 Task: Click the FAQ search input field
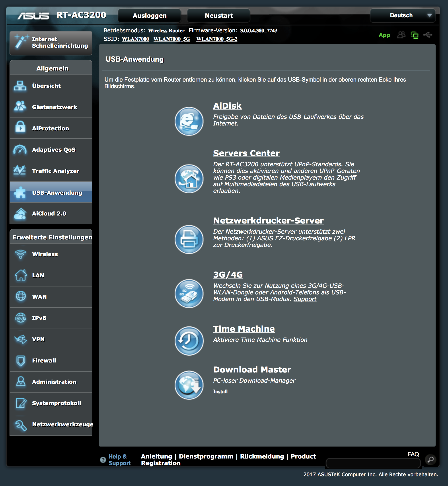coord(373,463)
